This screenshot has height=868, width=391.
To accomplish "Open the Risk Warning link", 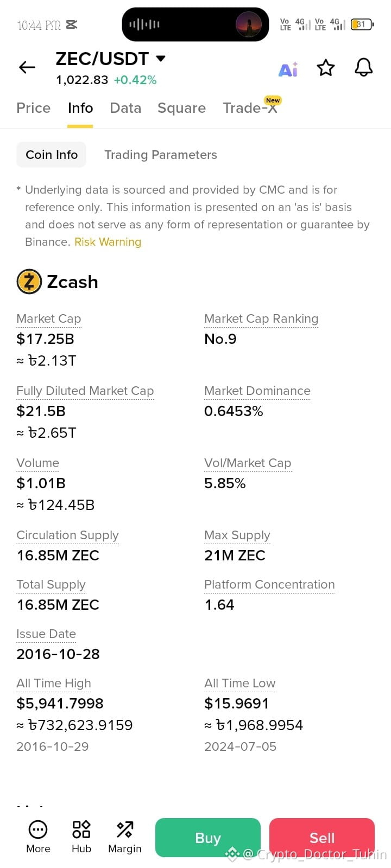I will click(x=108, y=242).
